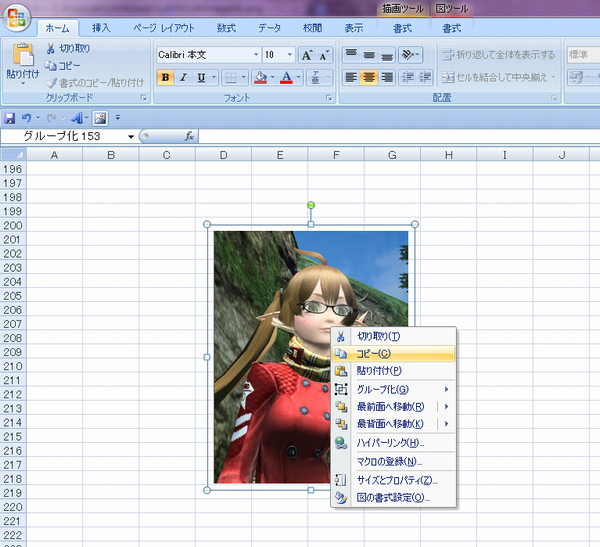Open clipboard group dialog launcher
The image size is (600, 547).
(x=143, y=98)
